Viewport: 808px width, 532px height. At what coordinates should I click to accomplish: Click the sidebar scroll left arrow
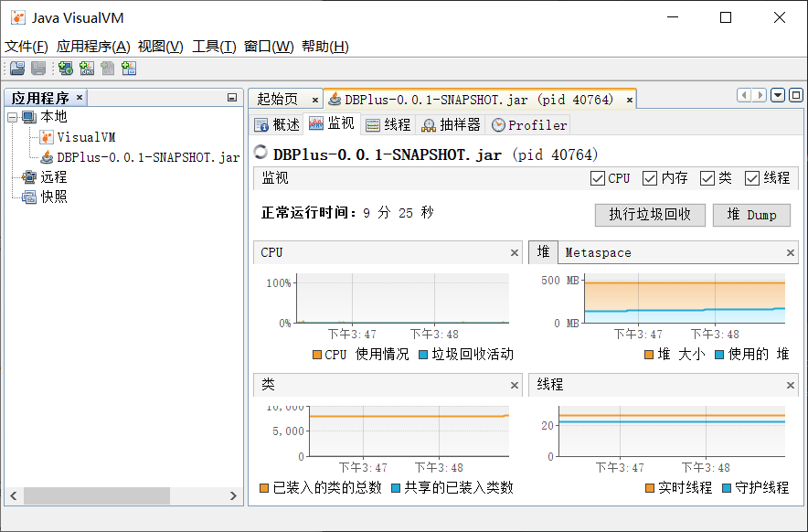(x=14, y=496)
